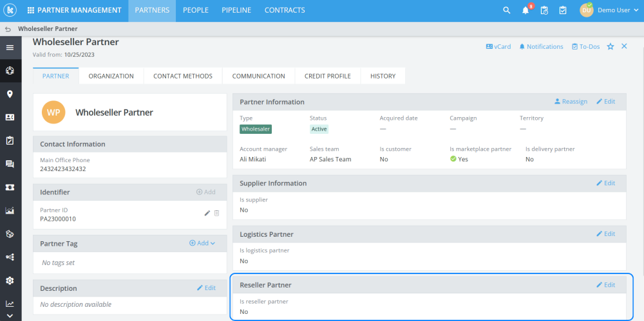The width and height of the screenshot is (644, 321).
Task: Open the Pipeline menu item
Action: (236, 10)
